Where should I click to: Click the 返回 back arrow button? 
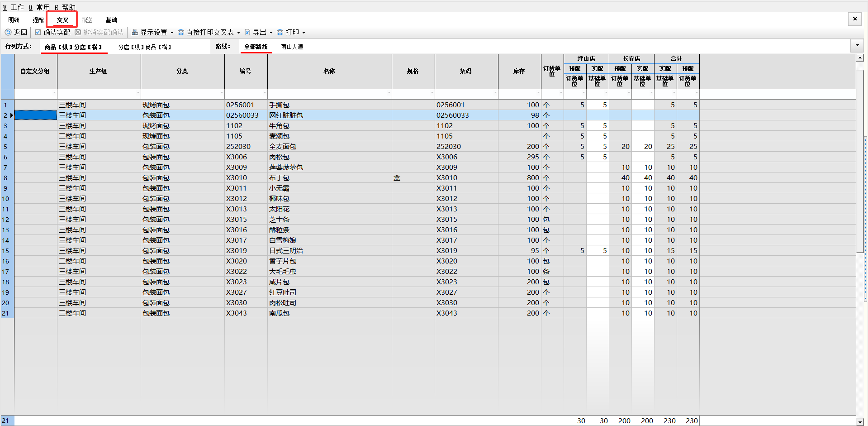(x=16, y=32)
